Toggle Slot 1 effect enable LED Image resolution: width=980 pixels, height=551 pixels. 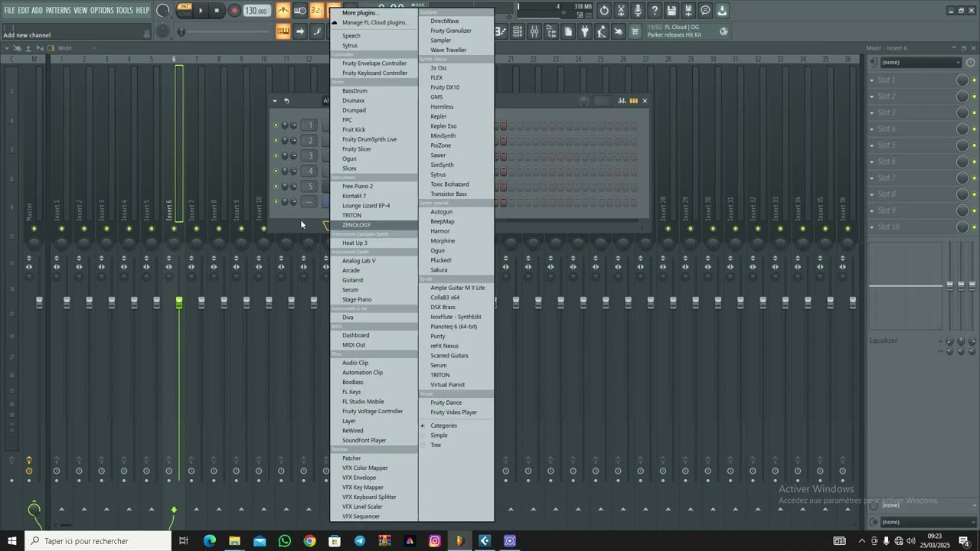tap(974, 80)
